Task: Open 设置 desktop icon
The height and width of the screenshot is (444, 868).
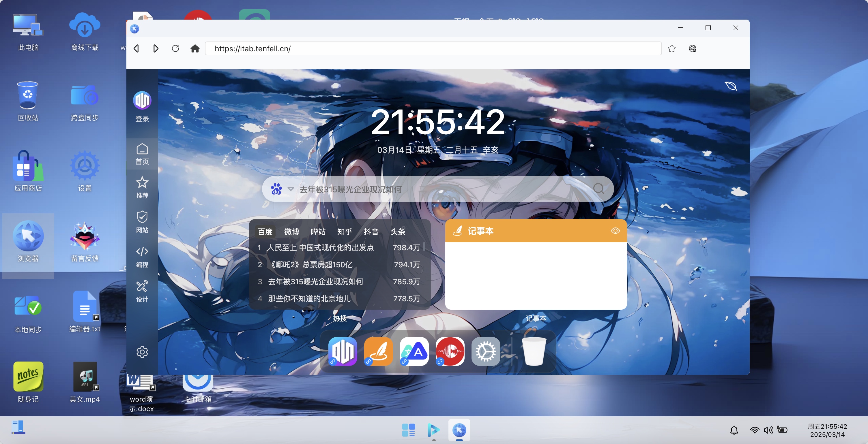Action: click(85, 172)
